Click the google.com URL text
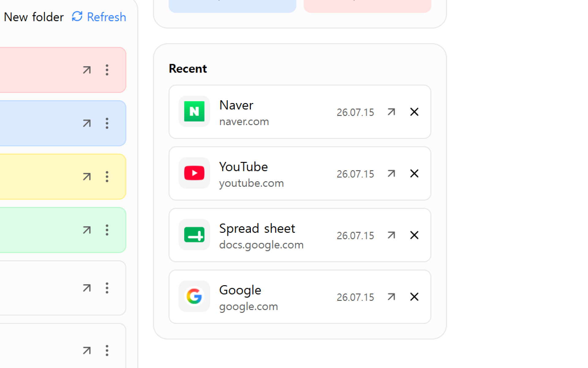 [248, 306]
